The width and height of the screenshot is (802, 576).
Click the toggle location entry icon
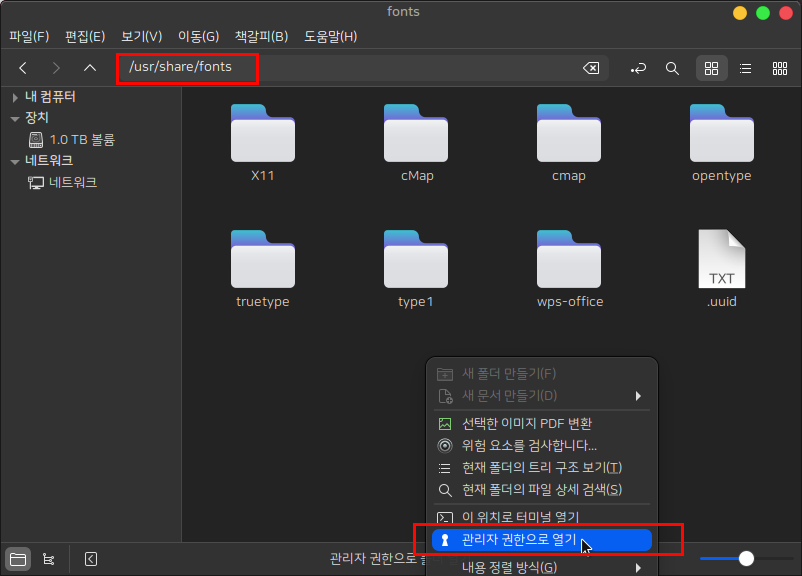tap(638, 68)
